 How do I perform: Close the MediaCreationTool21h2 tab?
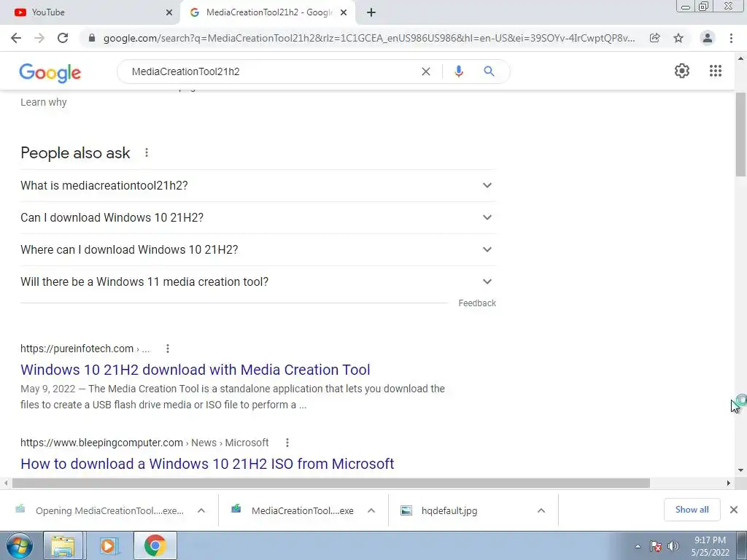(344, 12)
